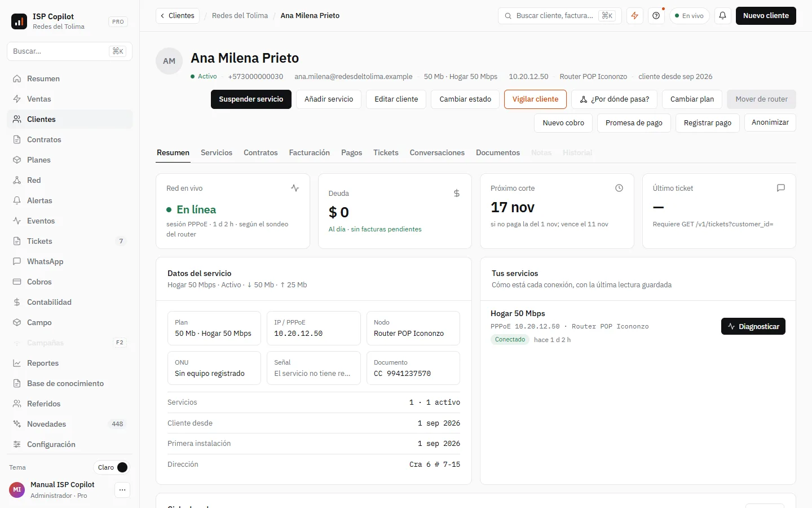Open the Conversaciones tab

pos(437,153)
